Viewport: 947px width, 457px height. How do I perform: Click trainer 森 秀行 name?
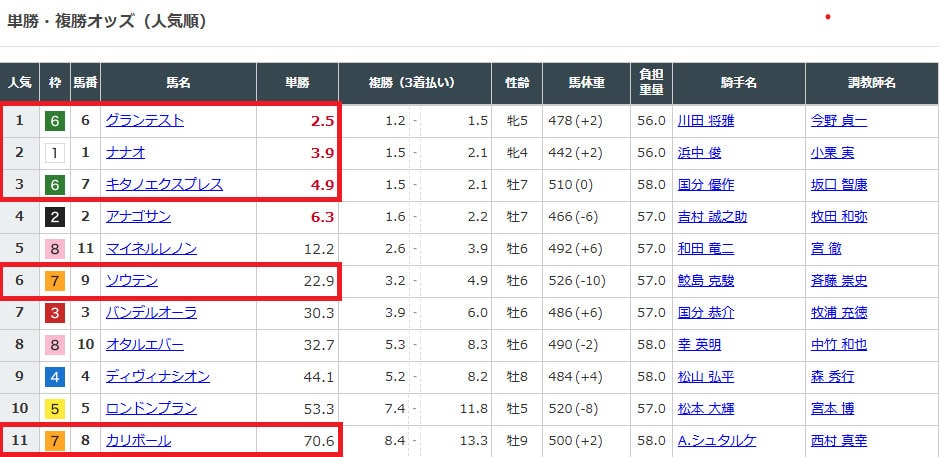tap(831, 377)
